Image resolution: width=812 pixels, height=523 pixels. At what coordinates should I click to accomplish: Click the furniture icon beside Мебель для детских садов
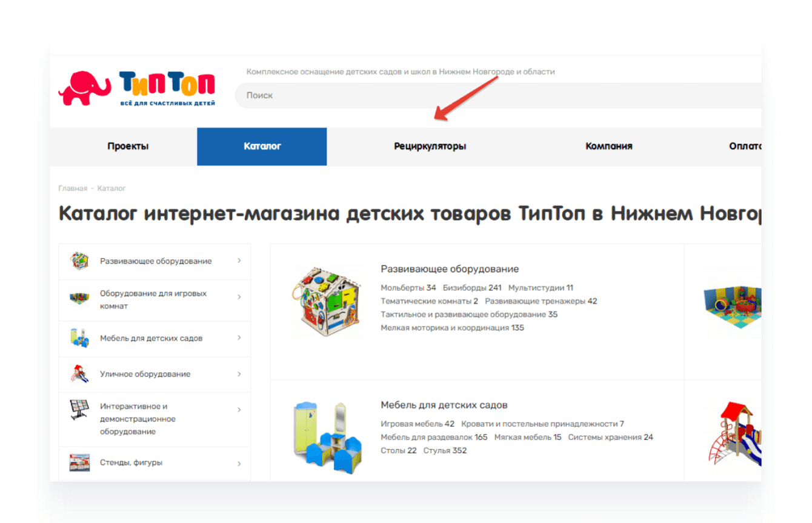pos(79,338)
